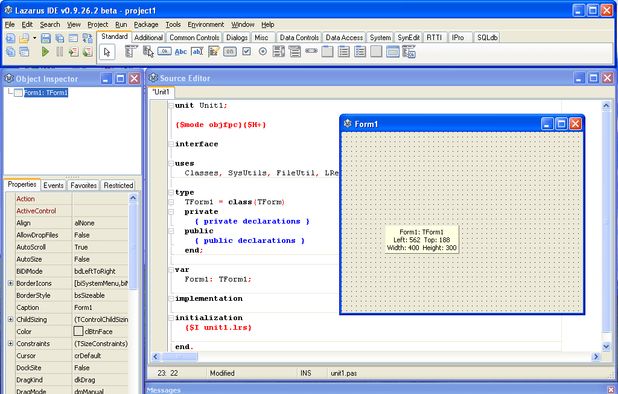Image resolution: width=618 pixels, height=394 pixels.
Task: Pick the TListBox component in the palette
Action: coord(279,52)
